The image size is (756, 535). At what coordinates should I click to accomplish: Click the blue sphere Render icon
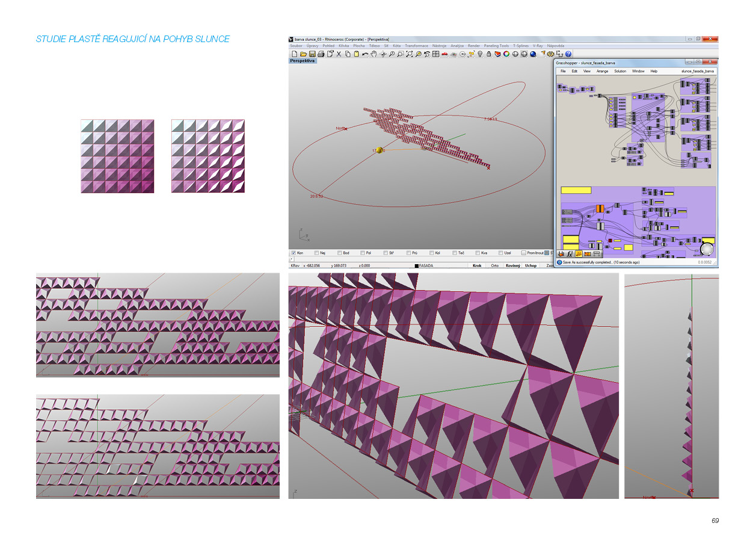(533, 54)
